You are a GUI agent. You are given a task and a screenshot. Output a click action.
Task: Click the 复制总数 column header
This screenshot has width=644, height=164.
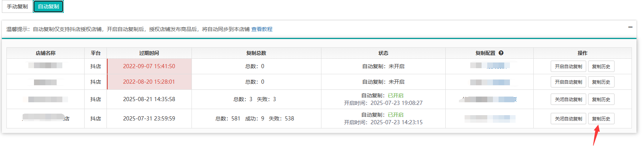coord(256,53)
